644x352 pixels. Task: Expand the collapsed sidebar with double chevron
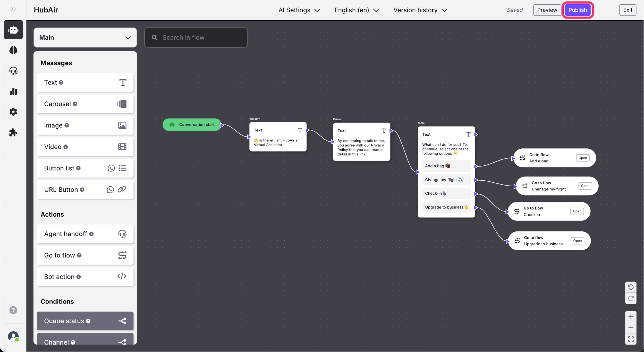point(13,9)
